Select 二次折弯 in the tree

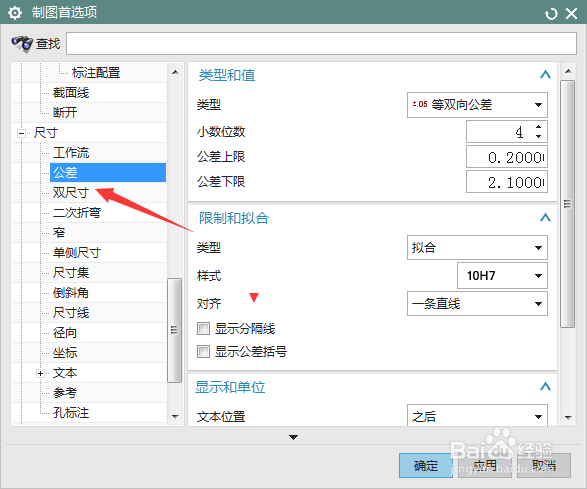coord(77,213)
